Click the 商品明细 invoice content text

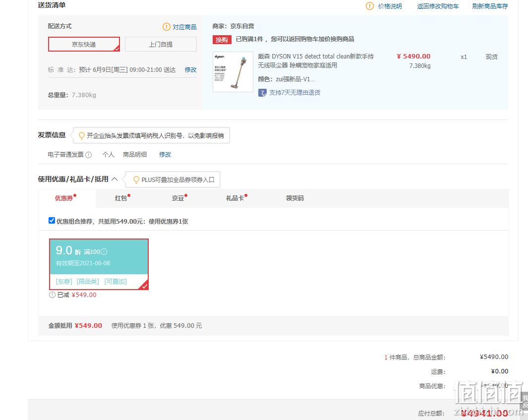point(135,154)
